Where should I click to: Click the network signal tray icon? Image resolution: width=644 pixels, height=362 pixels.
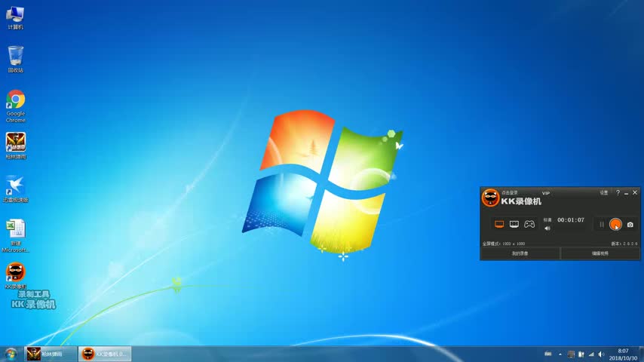(591, 354)
